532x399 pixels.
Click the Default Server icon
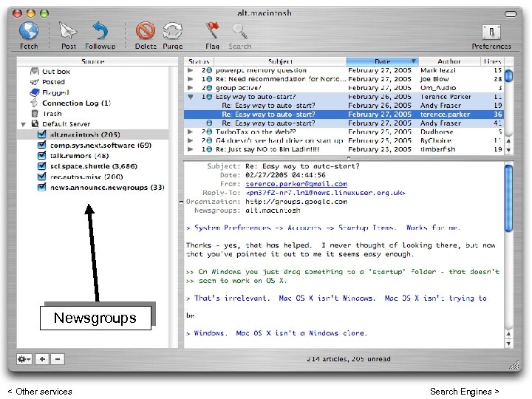tap(35, 124)
